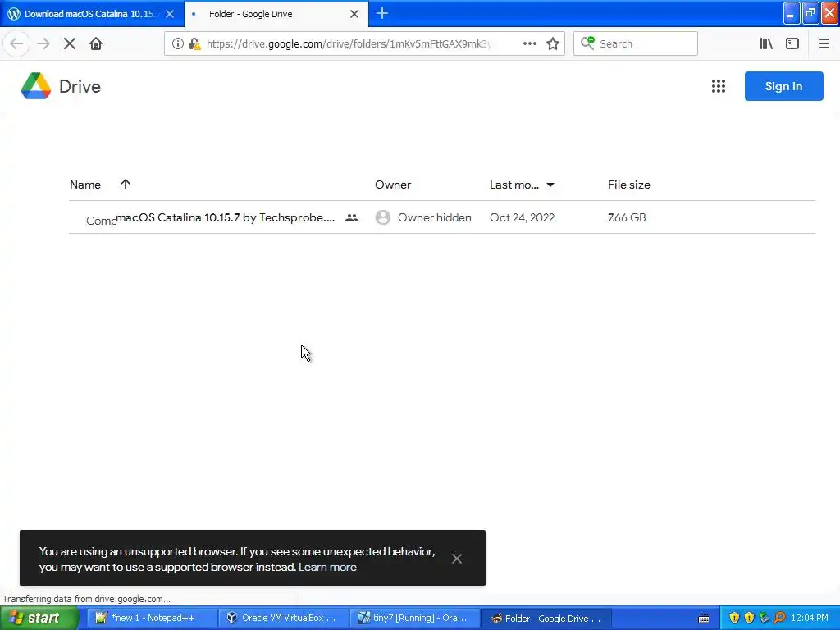The image size is (840, 630).
Task: Sort files by Name column
Action: pyautogui.click(x=85, y=185)
